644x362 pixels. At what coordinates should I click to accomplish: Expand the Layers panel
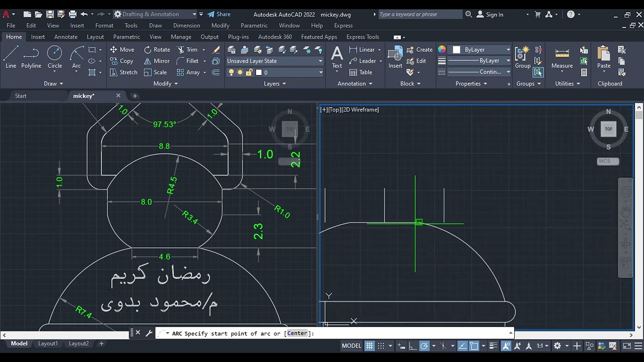tap(275, 83)
